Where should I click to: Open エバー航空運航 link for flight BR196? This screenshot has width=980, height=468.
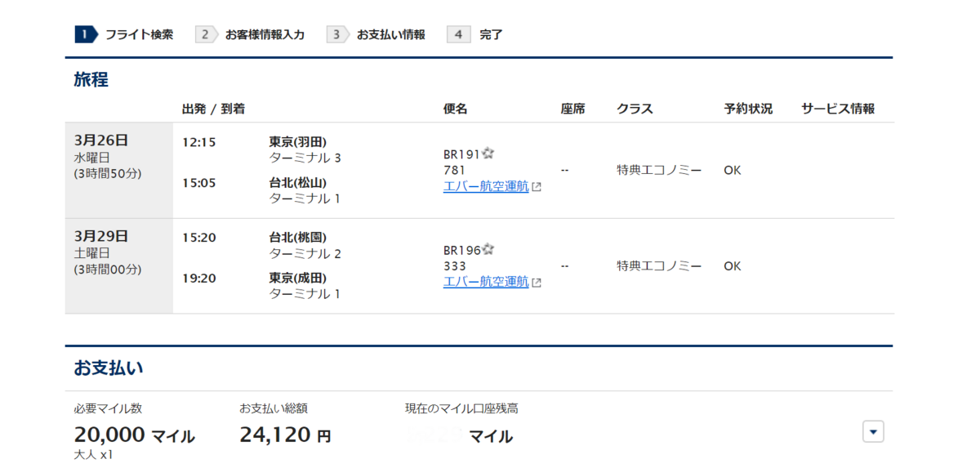tap(486, 282)
